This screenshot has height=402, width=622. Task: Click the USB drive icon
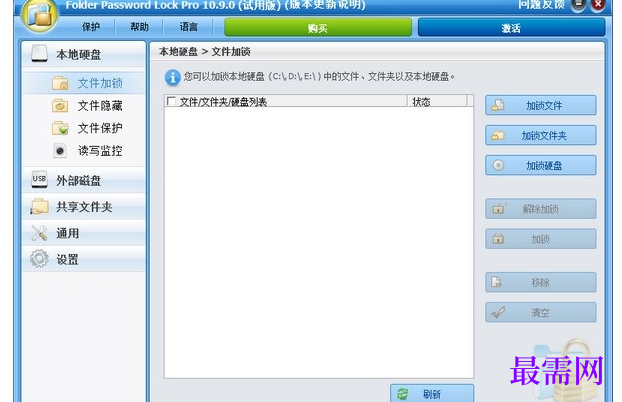tap(39, 179)
